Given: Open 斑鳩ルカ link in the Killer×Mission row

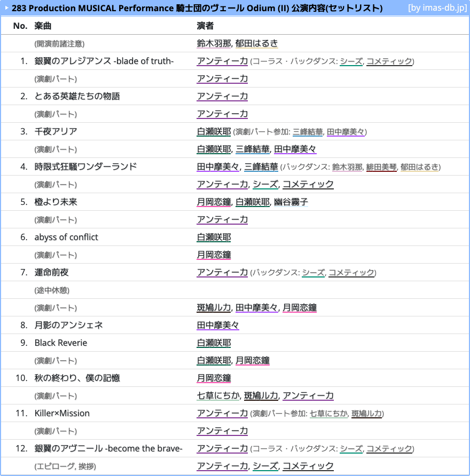Looking at the screenshot, I should pyautogui.click(x=367, y=414).
